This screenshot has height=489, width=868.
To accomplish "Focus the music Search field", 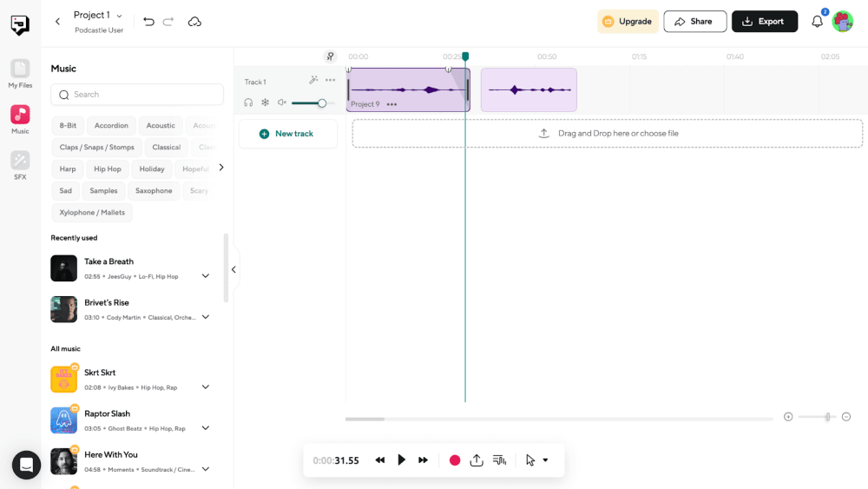I will [x=137, y=95].
